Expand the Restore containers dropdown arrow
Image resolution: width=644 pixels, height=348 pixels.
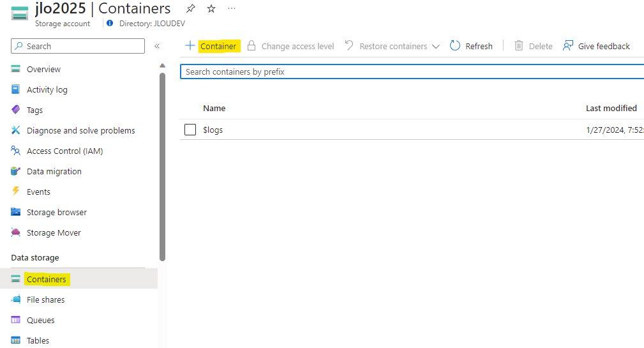[436, 47]
